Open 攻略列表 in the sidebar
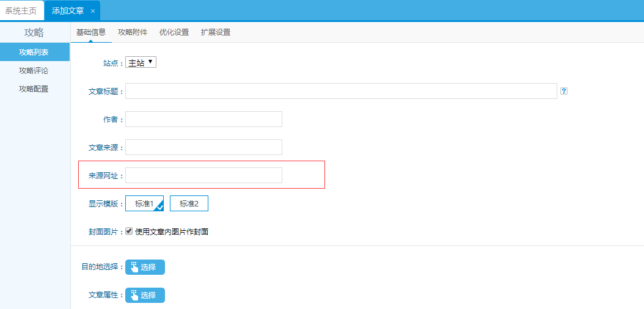Screen dimensions: 644x309 [x=34, y=53]
